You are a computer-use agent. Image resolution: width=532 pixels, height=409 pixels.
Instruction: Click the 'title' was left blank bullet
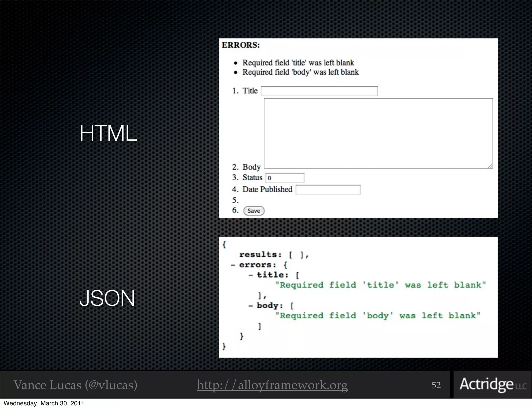pos(298,63)
